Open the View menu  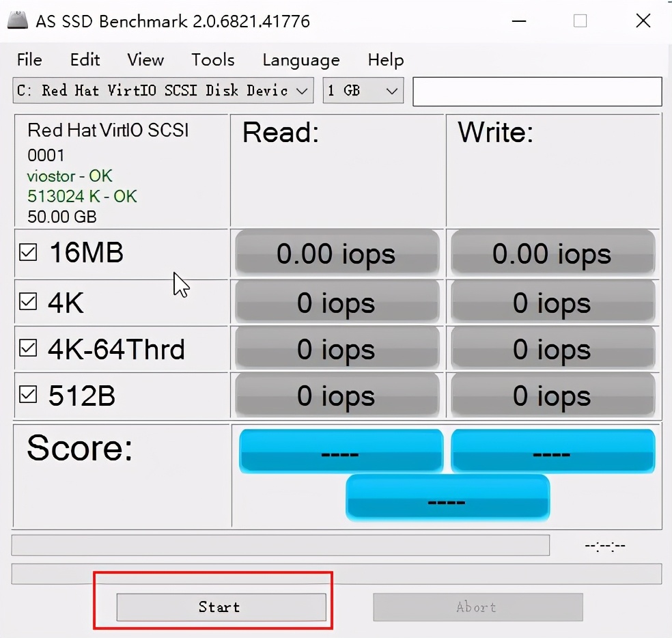click(145, 59)
